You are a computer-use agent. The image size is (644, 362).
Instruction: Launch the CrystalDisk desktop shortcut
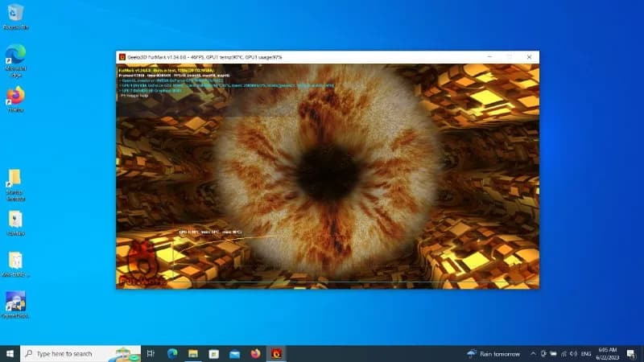pos(15,305)
